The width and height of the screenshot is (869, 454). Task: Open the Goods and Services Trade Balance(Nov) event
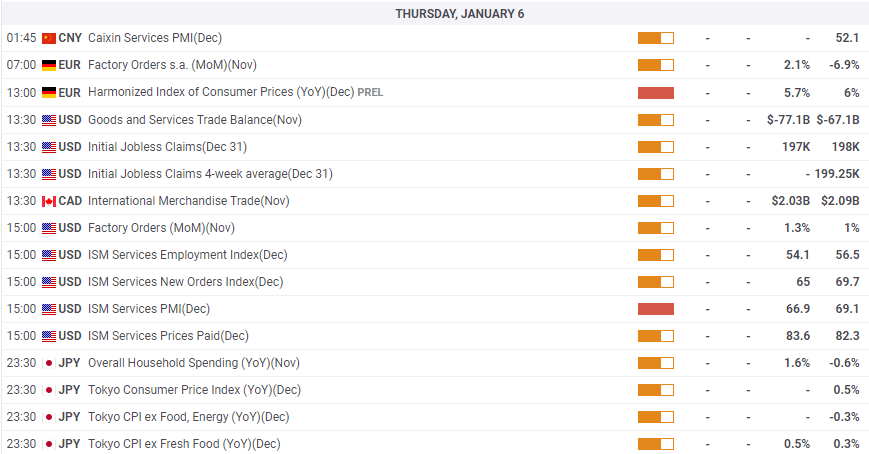click(195, 120)
